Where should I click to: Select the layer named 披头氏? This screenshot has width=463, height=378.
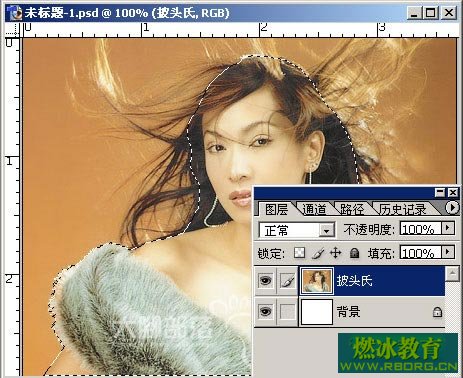point(355,281)
